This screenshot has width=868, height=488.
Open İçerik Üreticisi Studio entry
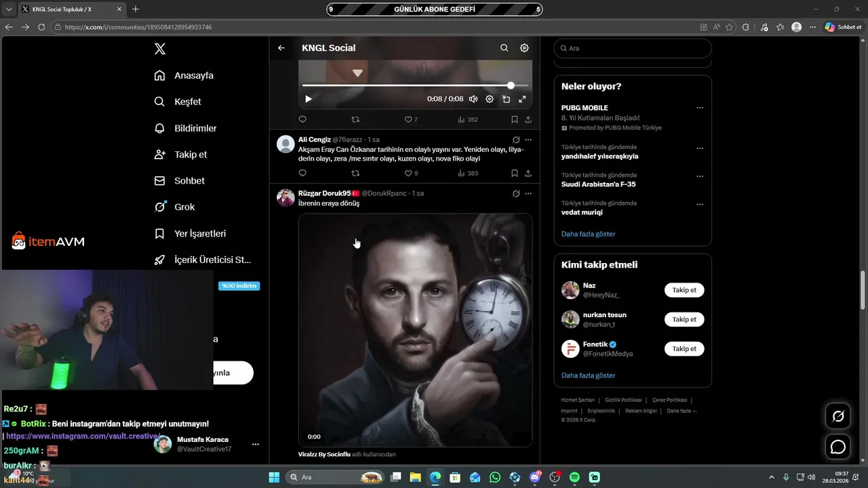[x=203, y=260]
